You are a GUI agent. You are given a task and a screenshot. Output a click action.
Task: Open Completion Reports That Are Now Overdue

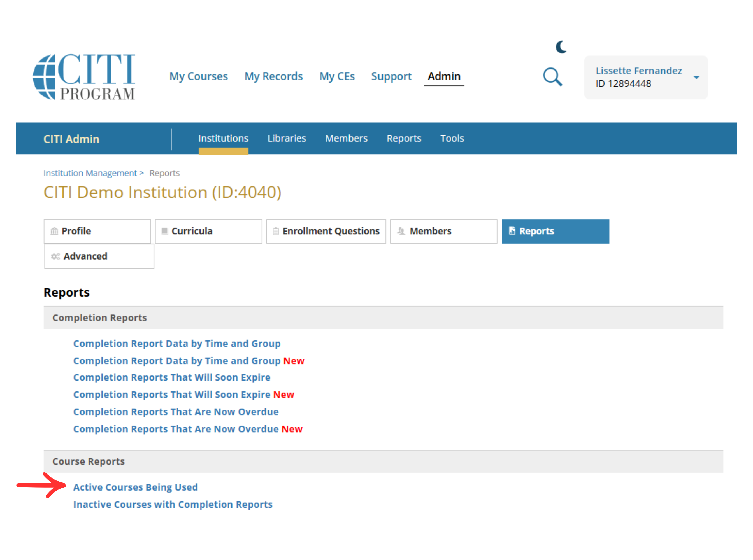pos(176,412)
